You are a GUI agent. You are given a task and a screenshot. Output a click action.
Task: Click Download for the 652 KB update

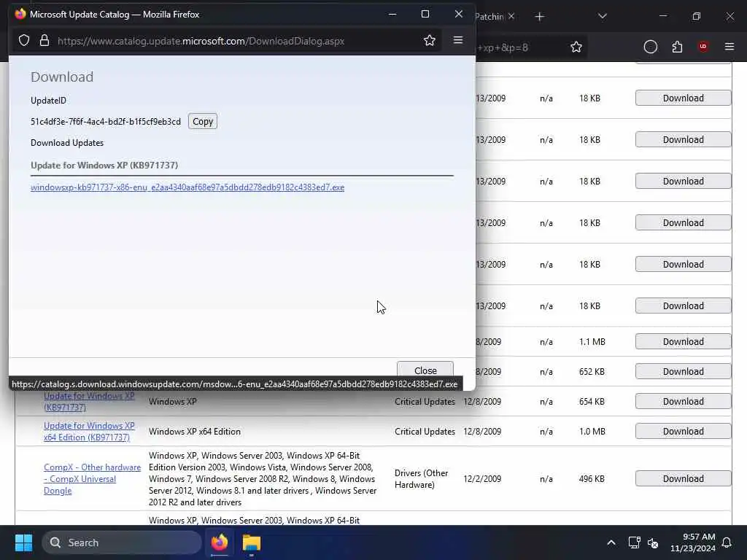(x=683, y=371)
